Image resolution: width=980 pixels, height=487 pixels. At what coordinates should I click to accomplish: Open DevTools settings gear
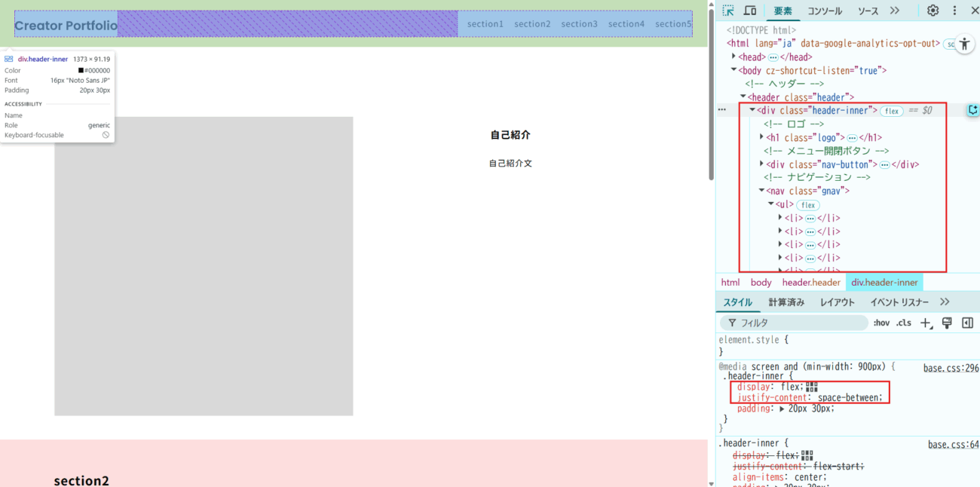point(933,11)
